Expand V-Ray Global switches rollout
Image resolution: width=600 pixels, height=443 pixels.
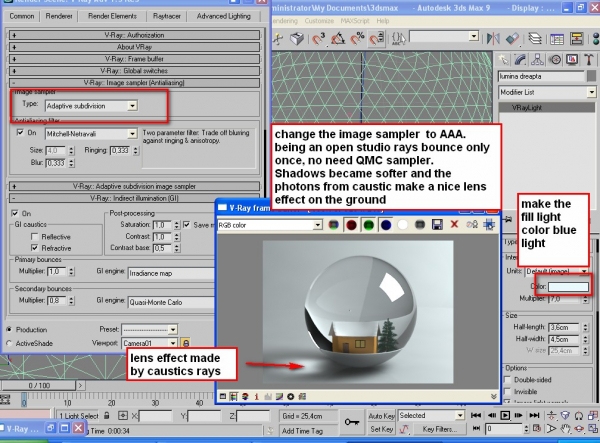pyautogui.click(x=134, y=71)
